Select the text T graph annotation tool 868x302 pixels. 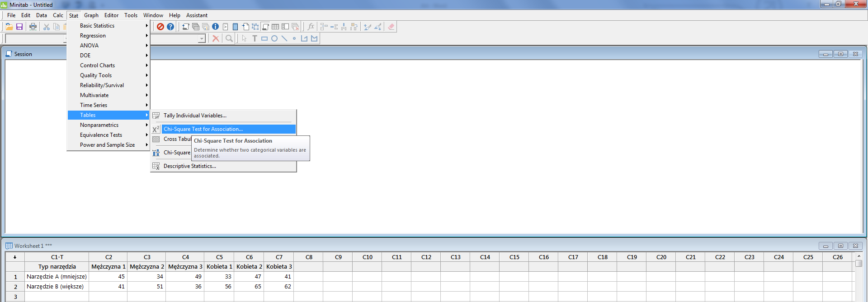pos(255,38)
